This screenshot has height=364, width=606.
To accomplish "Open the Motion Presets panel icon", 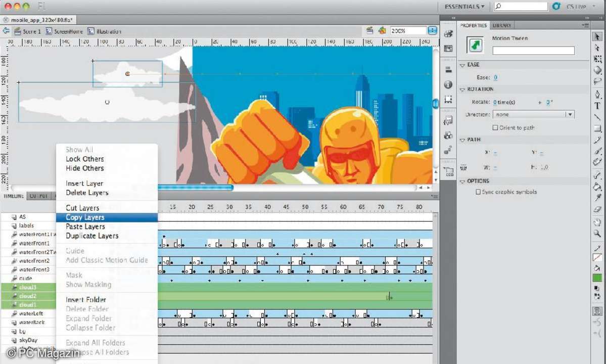I will tap(448, 150).
